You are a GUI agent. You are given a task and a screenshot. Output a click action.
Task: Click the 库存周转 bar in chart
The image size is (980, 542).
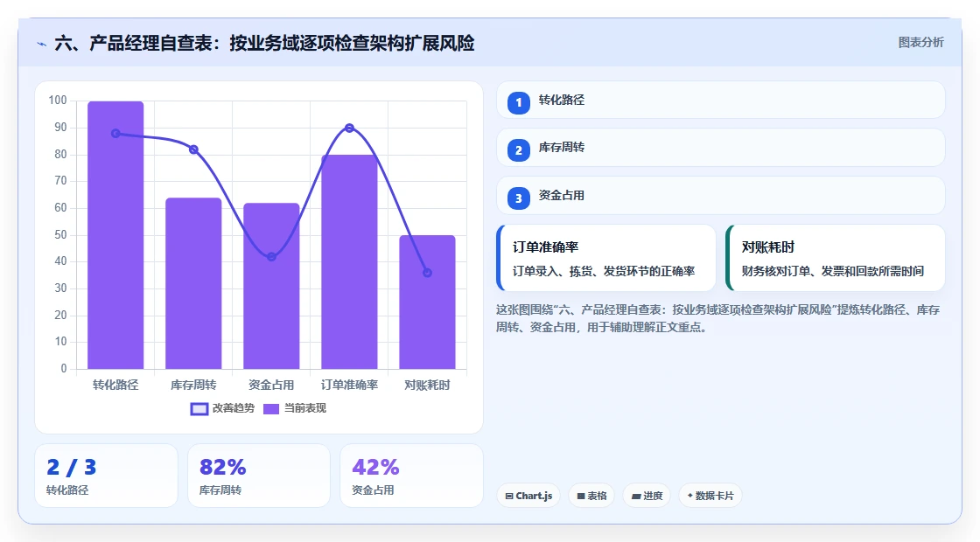click(x=193, y=283)
